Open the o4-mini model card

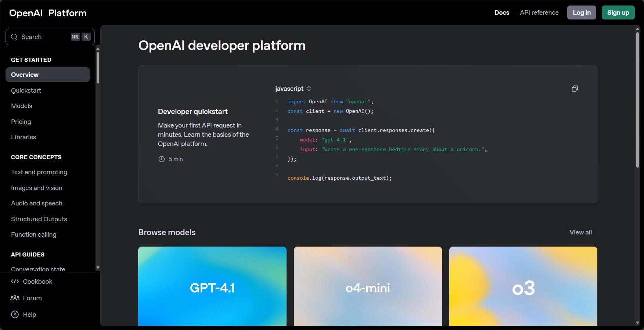click(368, 286)
